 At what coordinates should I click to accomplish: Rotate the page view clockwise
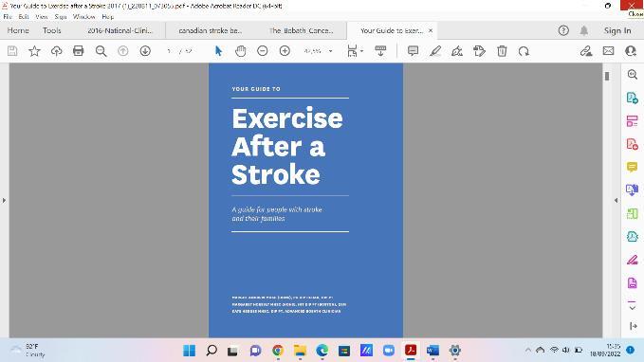coord(524,51)
